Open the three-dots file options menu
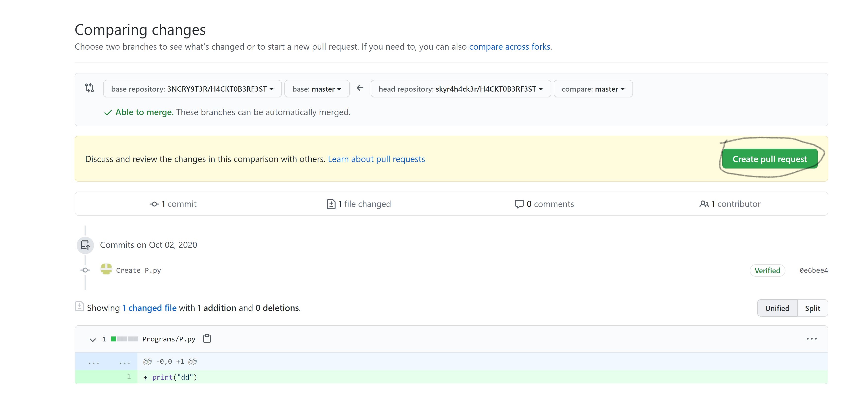Viewport: 868px width, 400px height. [x=811, y=339]
